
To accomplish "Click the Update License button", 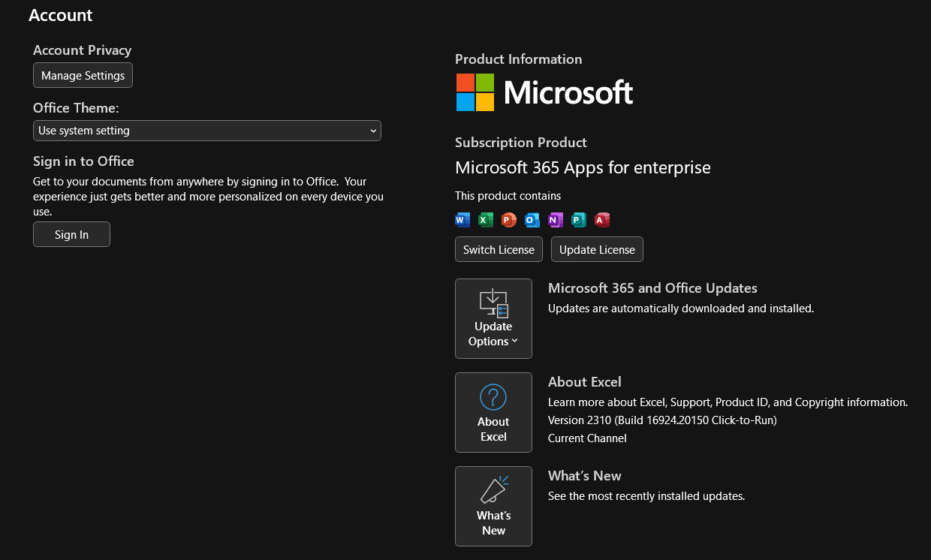I will [597, 249].
